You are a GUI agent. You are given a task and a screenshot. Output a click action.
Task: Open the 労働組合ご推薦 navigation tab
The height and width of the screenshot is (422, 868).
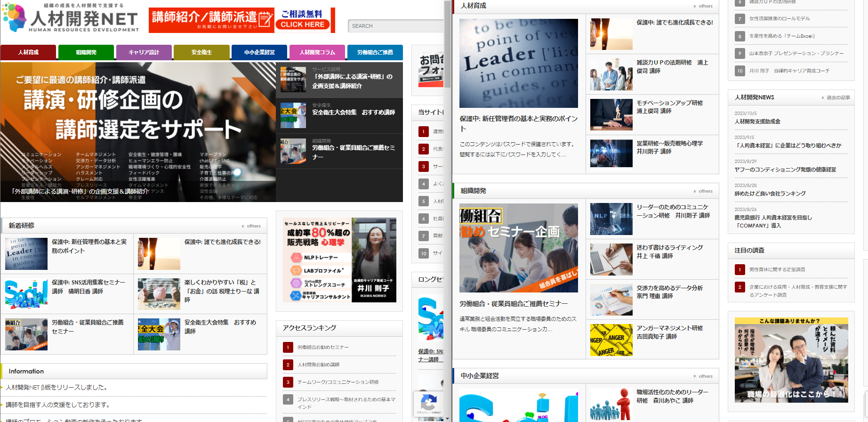(x=375, y=52)
